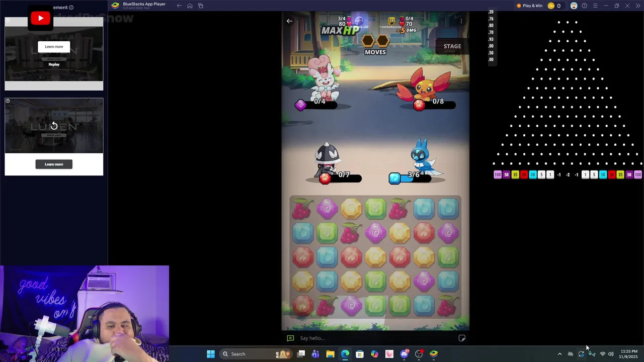Open the clock showing 11:25 PM

pos(629,354)
